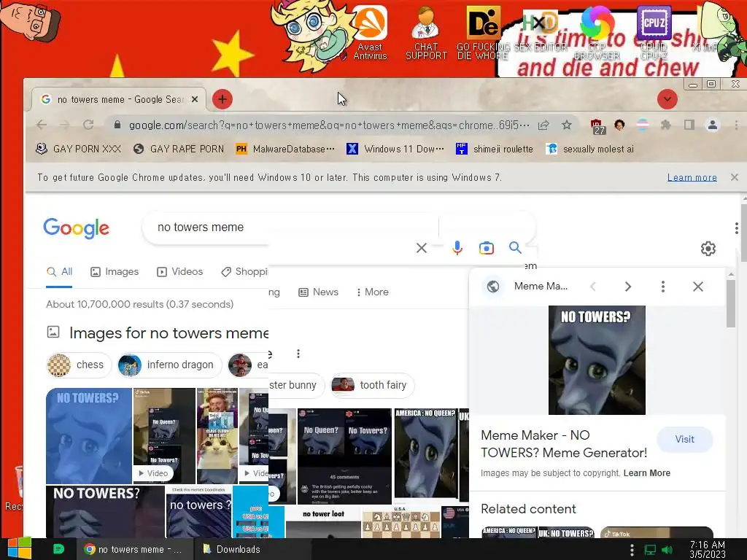
Task: Reload the current Google page
Action: (88, 125)
